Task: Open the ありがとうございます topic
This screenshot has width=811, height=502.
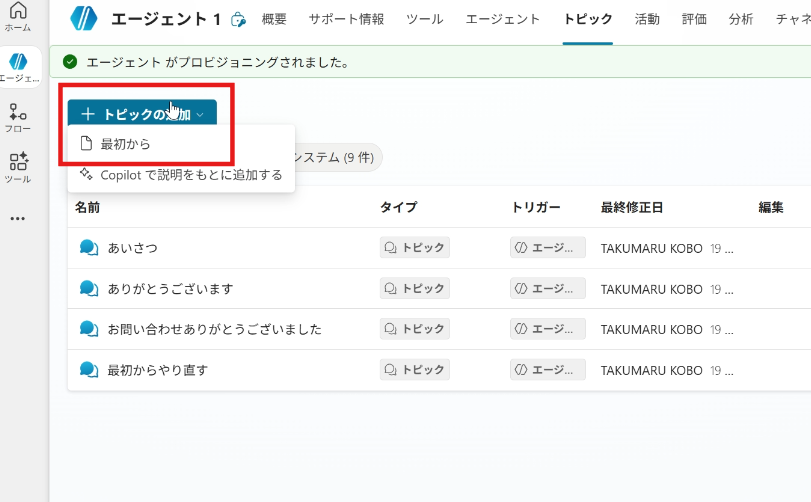Action: 170,289
